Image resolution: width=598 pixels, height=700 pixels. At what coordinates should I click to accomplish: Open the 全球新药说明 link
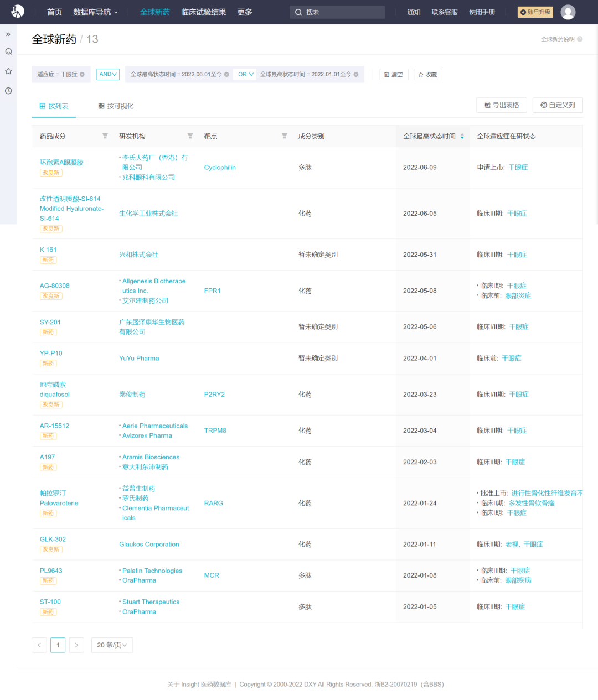pyautogui.click(x=558, y=39)
